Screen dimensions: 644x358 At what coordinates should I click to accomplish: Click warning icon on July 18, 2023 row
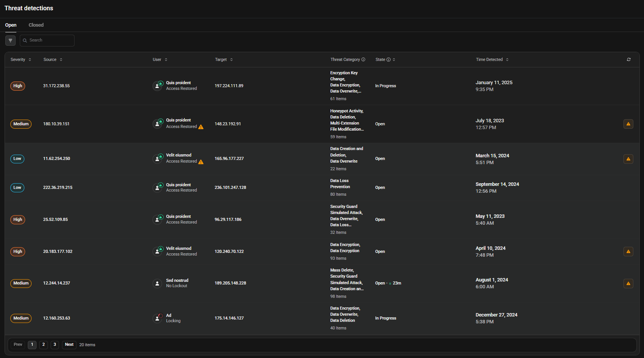(628, 124)
